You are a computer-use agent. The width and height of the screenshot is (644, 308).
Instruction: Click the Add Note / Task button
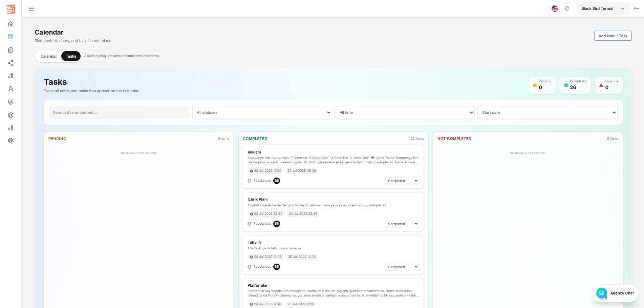click(613, 36)
